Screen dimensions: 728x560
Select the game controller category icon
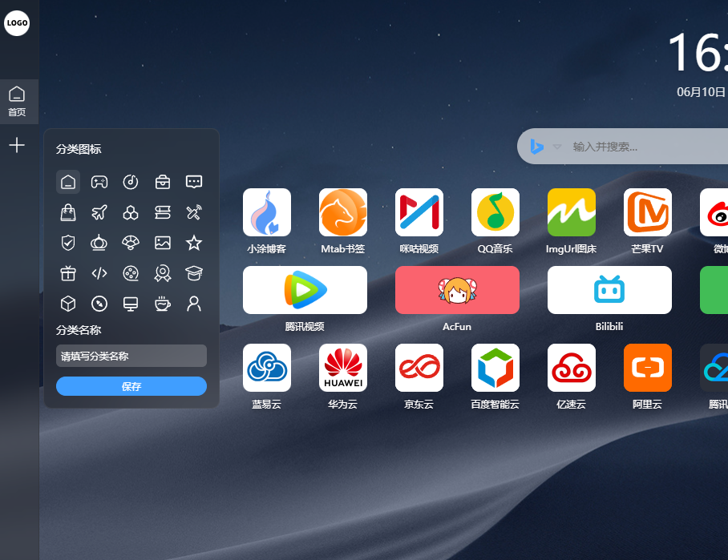tap(99, 182)
